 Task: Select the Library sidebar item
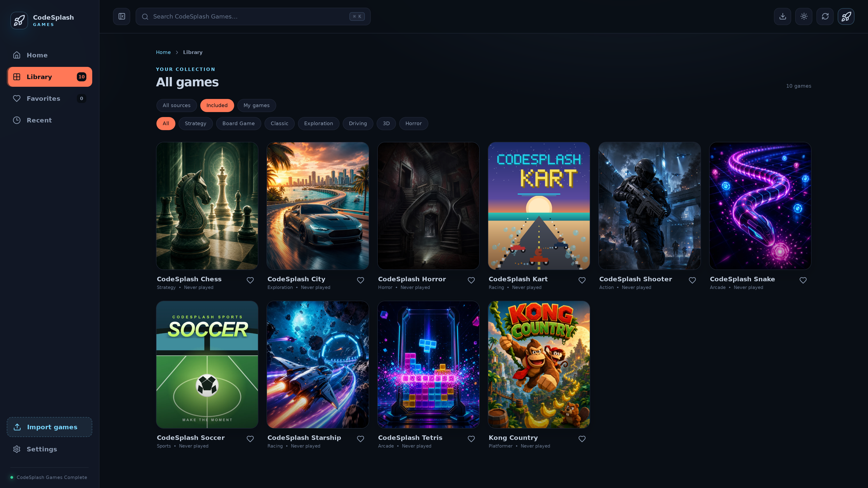pyautogui.click(x=50, y=77)
